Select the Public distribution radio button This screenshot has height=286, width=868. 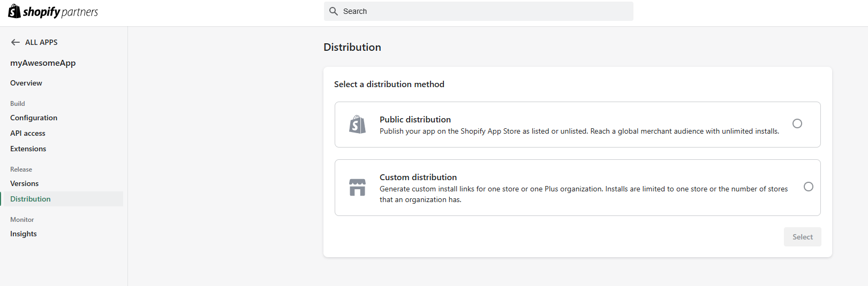click(797, 123)
